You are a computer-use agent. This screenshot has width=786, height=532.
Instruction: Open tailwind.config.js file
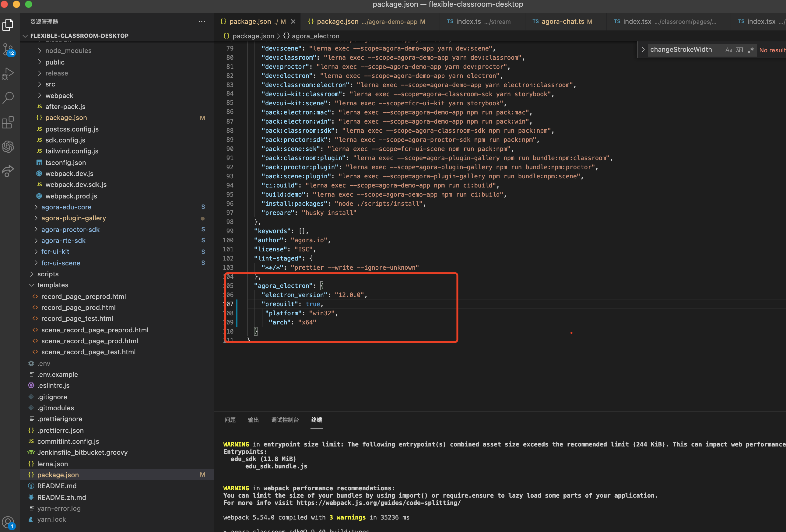pos(72,151)
